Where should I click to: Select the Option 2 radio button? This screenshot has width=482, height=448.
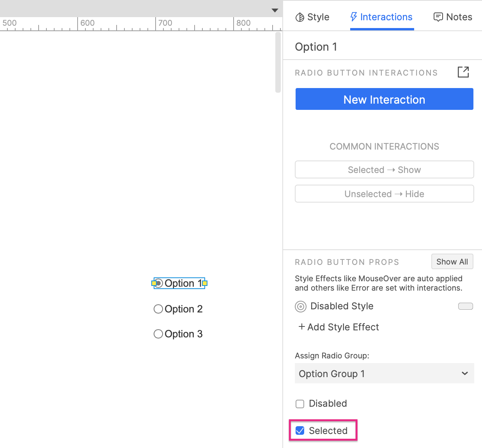(x=158, y=309)
